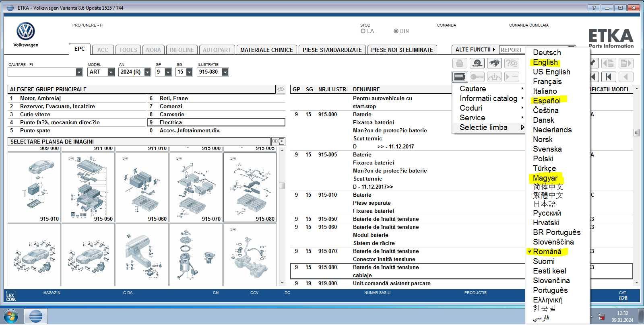Screen dimensions: 644x325
Task: Click the list view icon
Action: tap(460, 77)
